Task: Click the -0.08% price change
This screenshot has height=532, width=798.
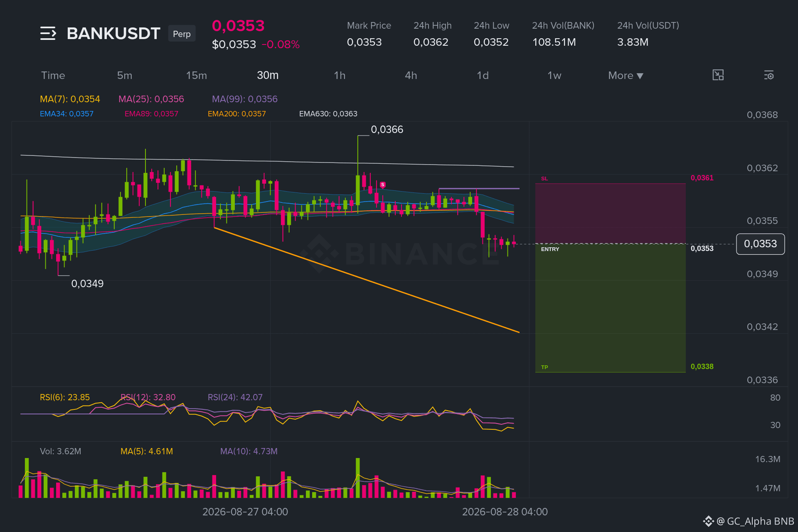Action: click(281, 44)
